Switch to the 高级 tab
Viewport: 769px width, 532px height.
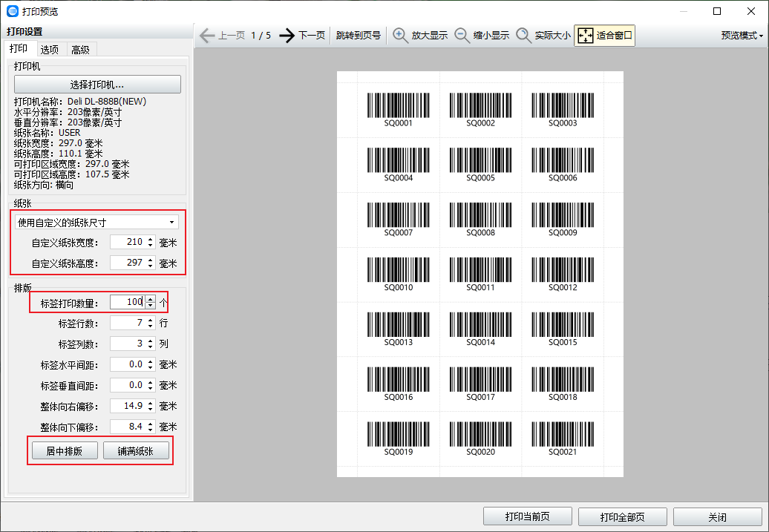[80, 50]
